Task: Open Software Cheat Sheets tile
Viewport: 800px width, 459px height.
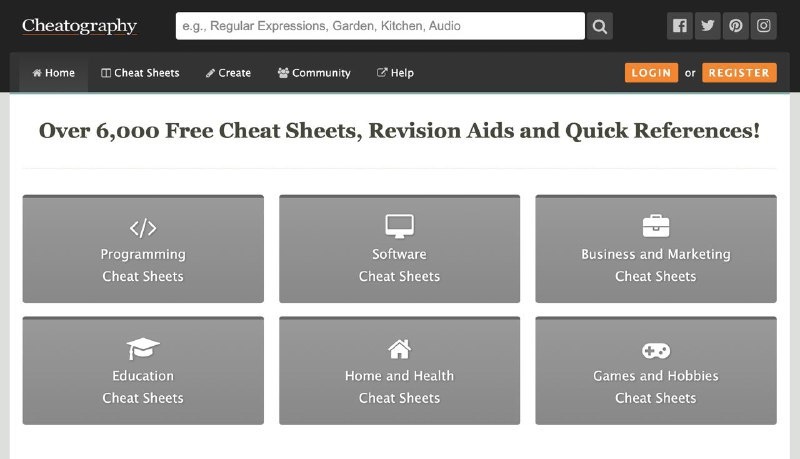Action: [399, 249]
